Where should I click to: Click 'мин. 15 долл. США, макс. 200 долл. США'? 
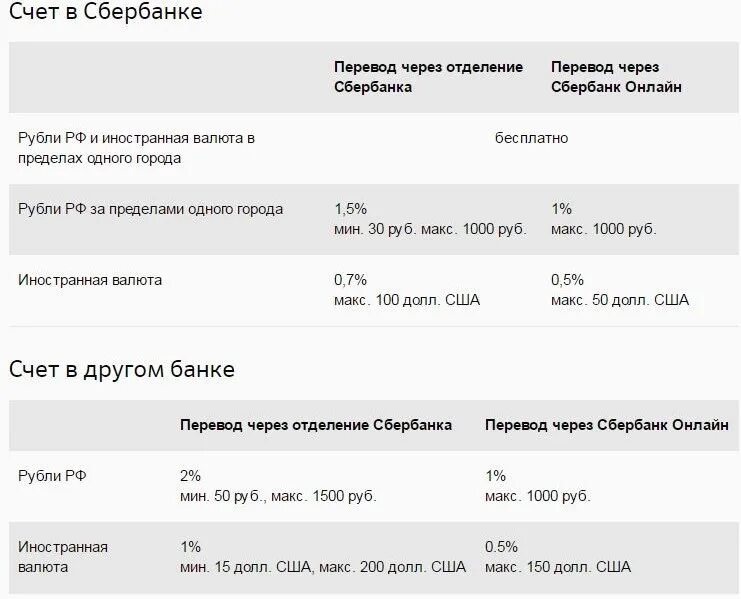(x=322, y=567)
